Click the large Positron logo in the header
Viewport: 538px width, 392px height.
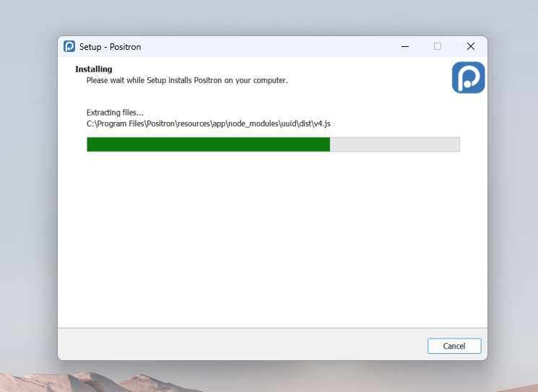tap(468, 77)
